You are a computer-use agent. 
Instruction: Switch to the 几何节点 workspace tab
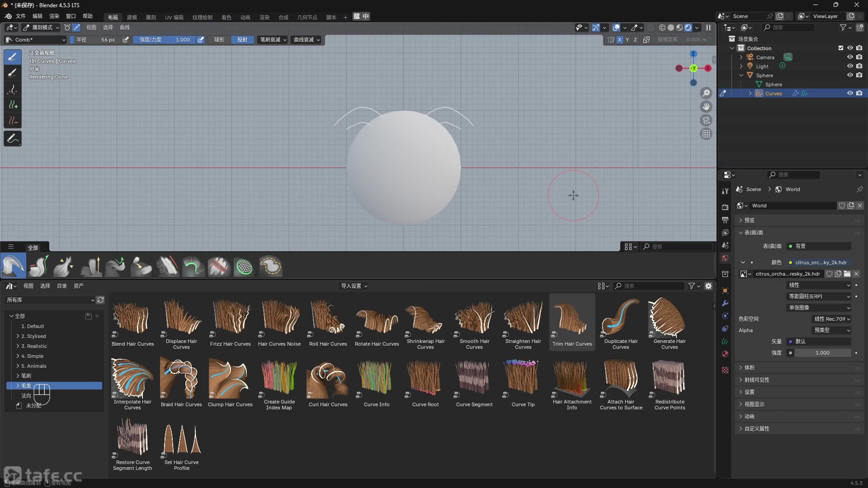[307, 17]
